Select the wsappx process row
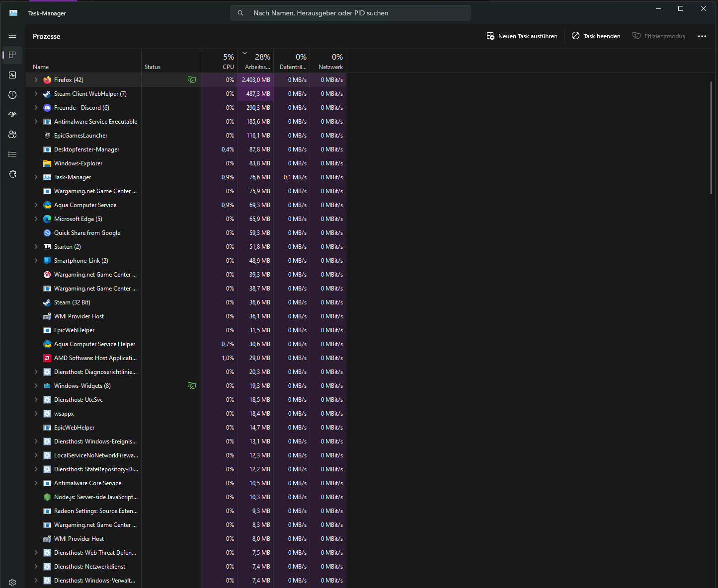The width and height of the screenshot is (718, 588). tap(186, 414)
